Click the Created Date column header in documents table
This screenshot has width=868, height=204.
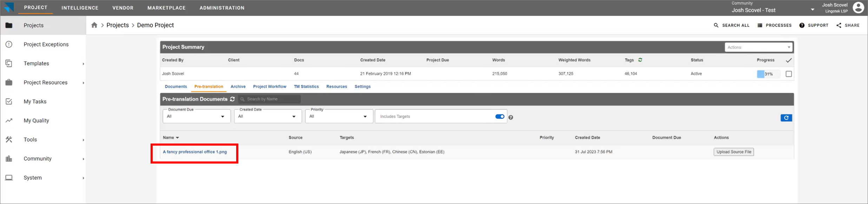tap(588, 138)
